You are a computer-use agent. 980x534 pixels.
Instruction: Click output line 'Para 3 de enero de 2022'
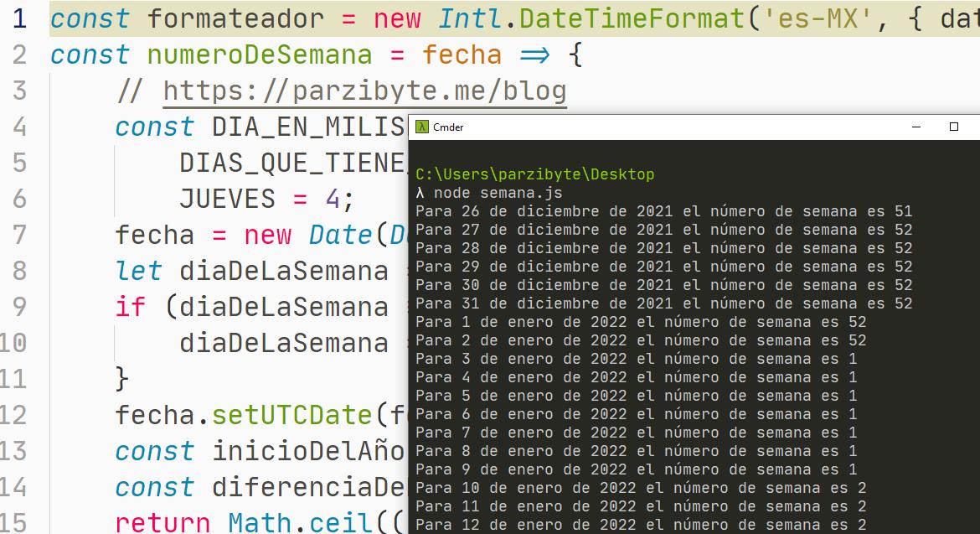(637, 359)
